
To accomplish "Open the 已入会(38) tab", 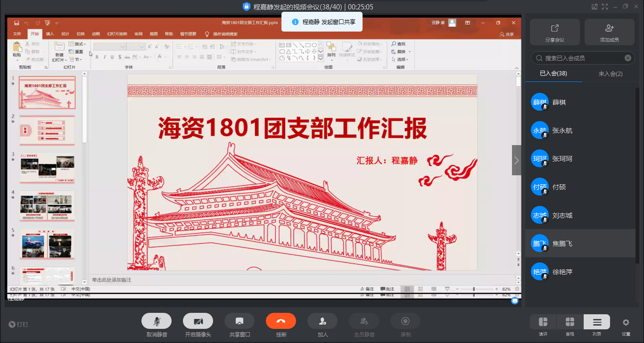I will click(x=553, y=73).
